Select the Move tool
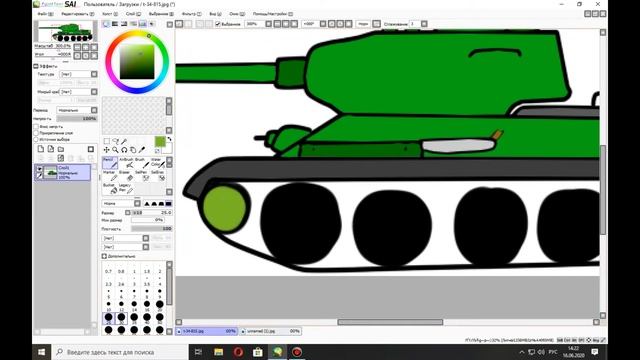The image size is (640, 360). click(x=107, y=150)
